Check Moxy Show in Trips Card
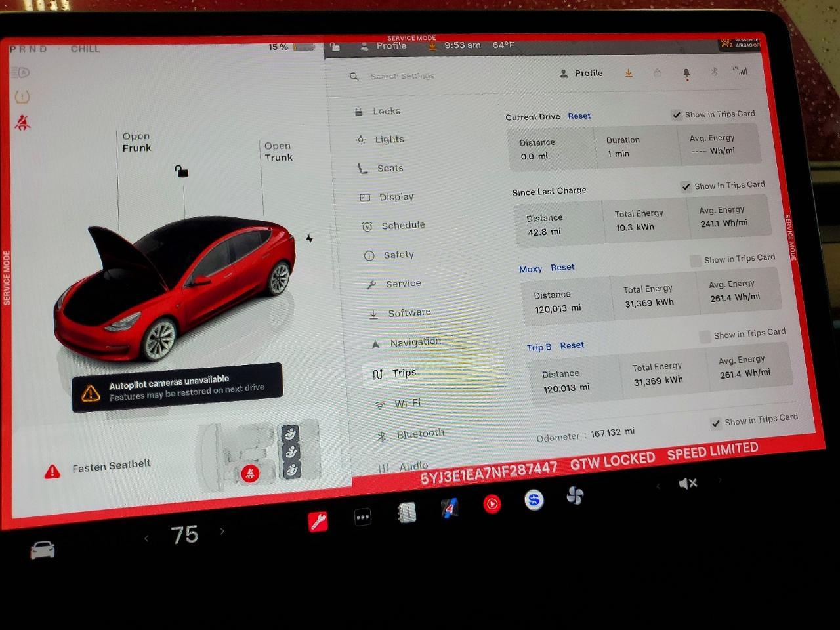The width and height of the screenshot is (840, 630). (696, 261)
